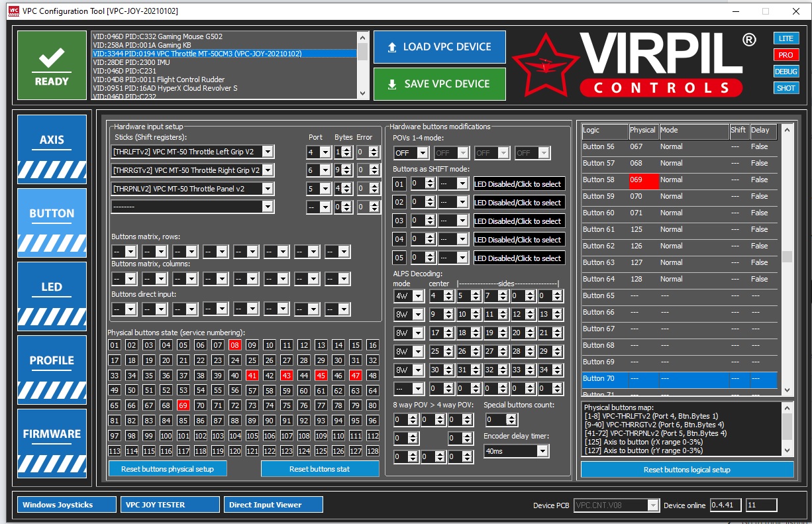Launch VPC JOY TESTER
The height and width of the screenshot is (524, 812).
(170, 505)
